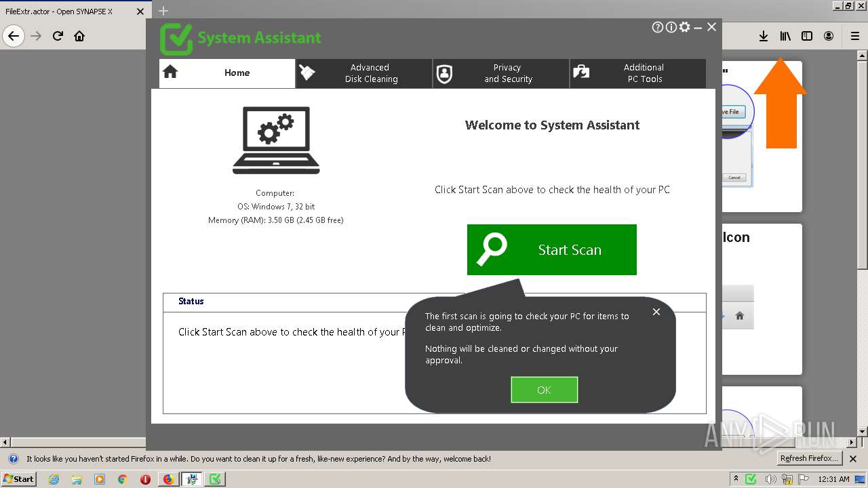
Task: Show hidden system tray icons
Action: pos(736,479)
